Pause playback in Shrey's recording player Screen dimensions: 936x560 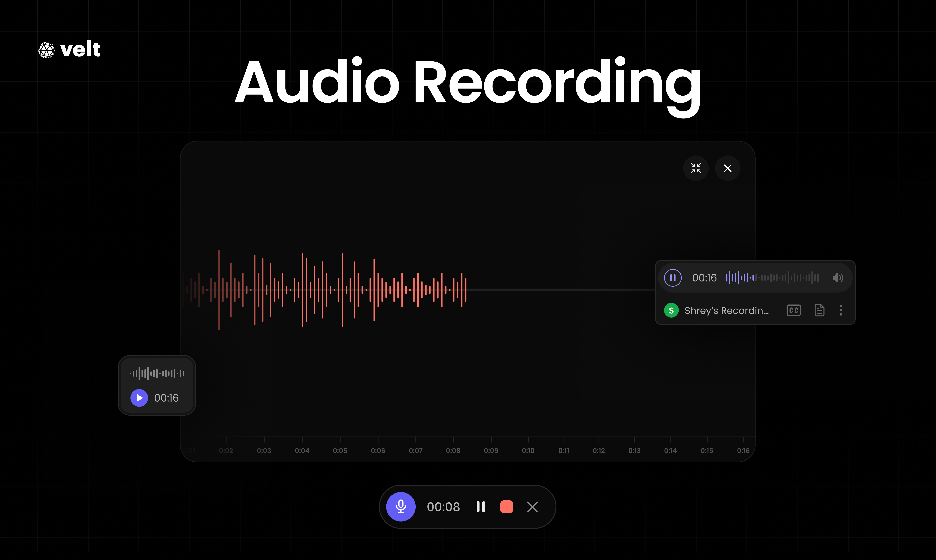[x=673, y=278]
